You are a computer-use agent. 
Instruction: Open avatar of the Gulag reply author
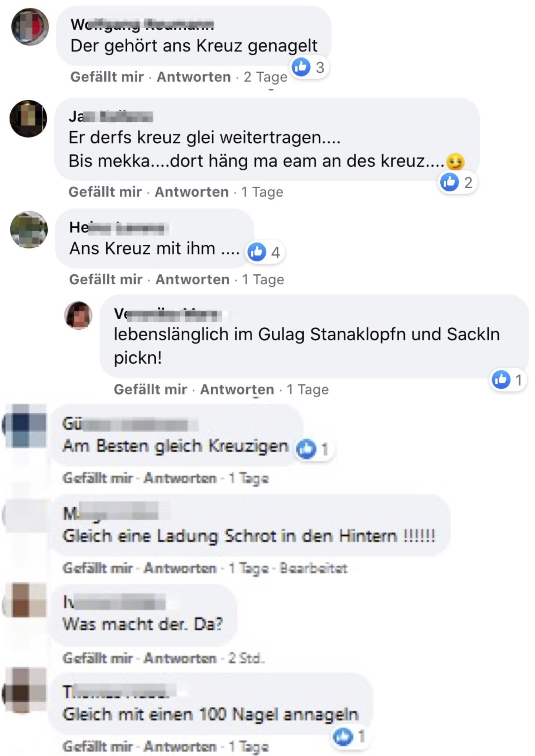pyautogui.click(x=78, y=315)
